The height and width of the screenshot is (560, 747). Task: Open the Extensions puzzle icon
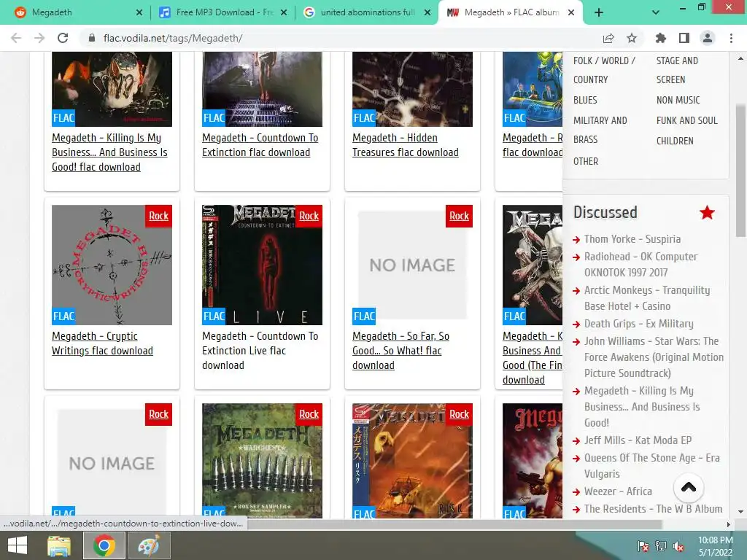tap(661, 38)
